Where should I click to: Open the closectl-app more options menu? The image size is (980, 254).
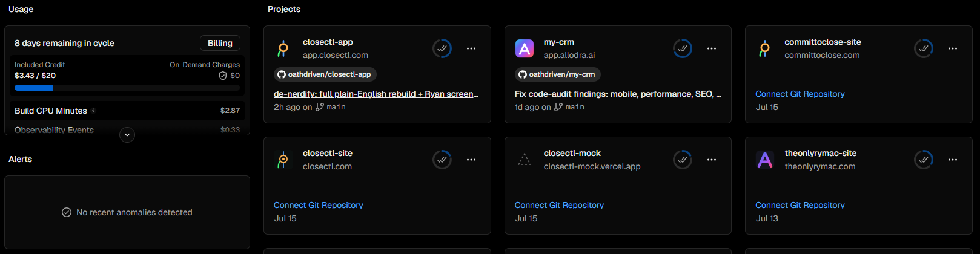471,48
